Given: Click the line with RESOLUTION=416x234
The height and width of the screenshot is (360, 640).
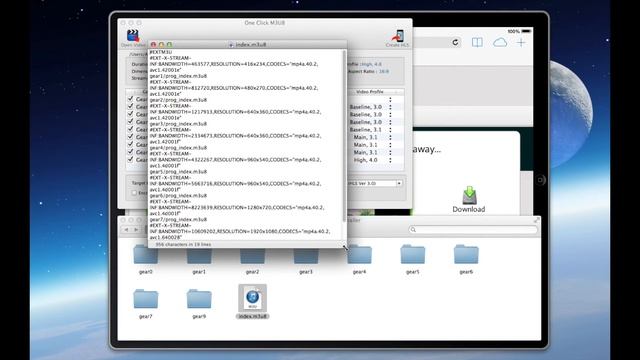Looking at the screenshot, I should (234, 64).
